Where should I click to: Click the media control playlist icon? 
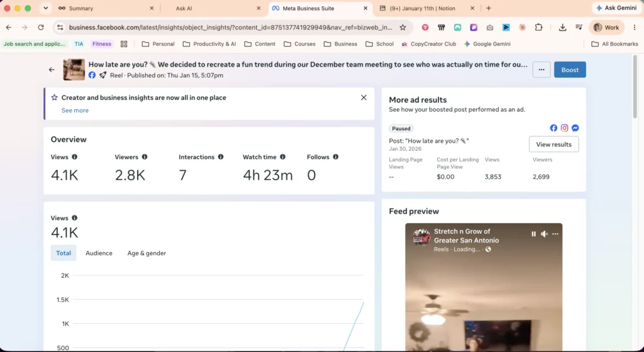[579, 28]
